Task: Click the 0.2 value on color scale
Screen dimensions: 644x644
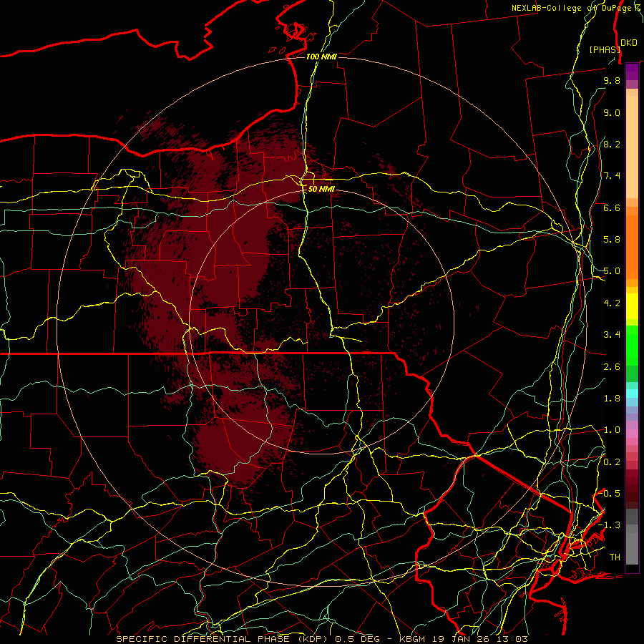Action: coord(612,462)
